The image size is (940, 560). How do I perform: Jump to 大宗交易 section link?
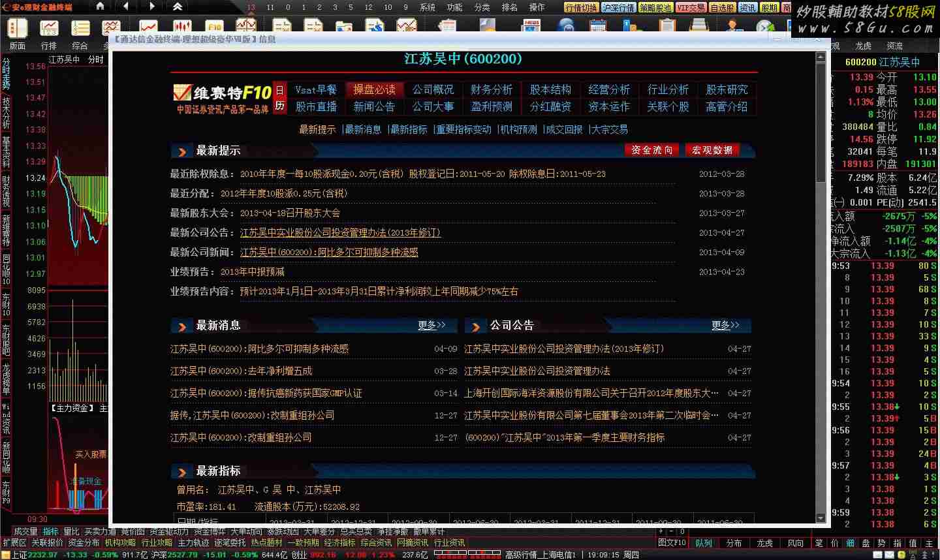610,129
